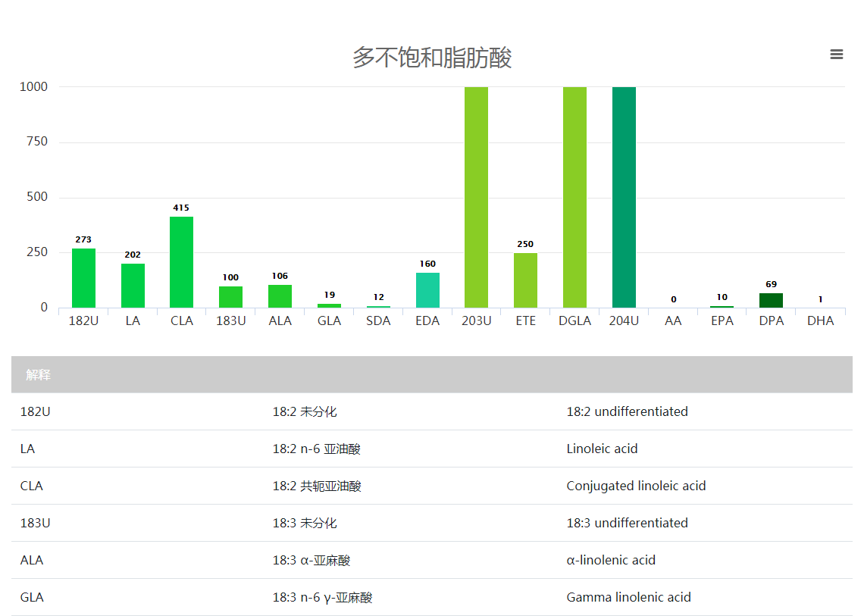Click the chart title 多不饱和脂肪酸

coord(432,58)
